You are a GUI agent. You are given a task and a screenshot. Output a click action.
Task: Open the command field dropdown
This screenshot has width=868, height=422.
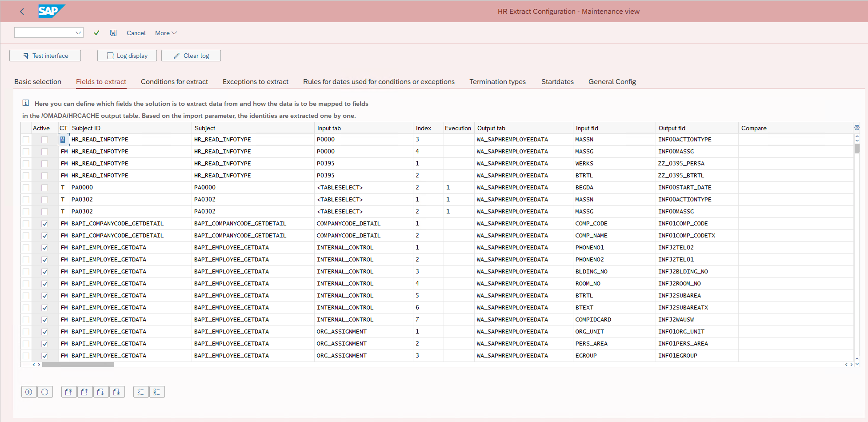[x=78, y=33]
